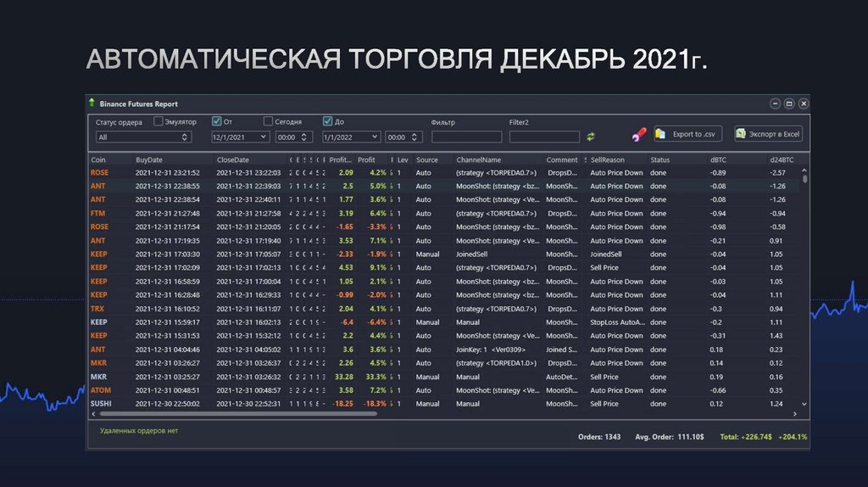Click the JoinedSell channel name cell

coord(471,255)
